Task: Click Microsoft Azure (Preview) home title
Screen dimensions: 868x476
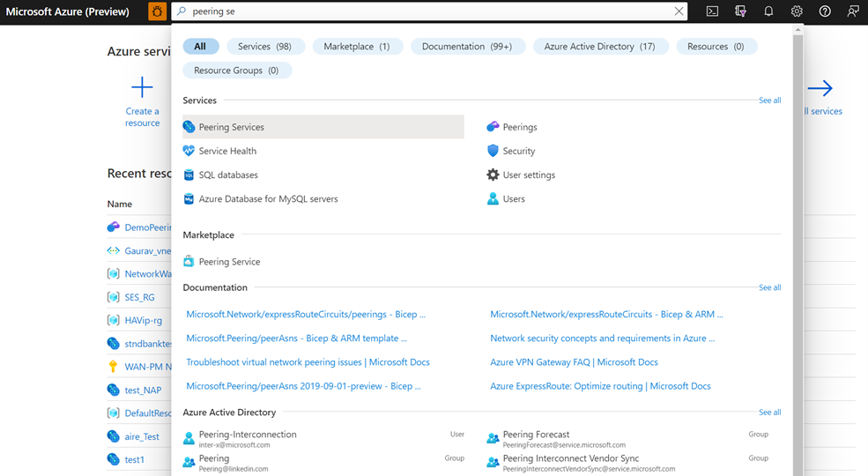Action: (x=68, y=11)
